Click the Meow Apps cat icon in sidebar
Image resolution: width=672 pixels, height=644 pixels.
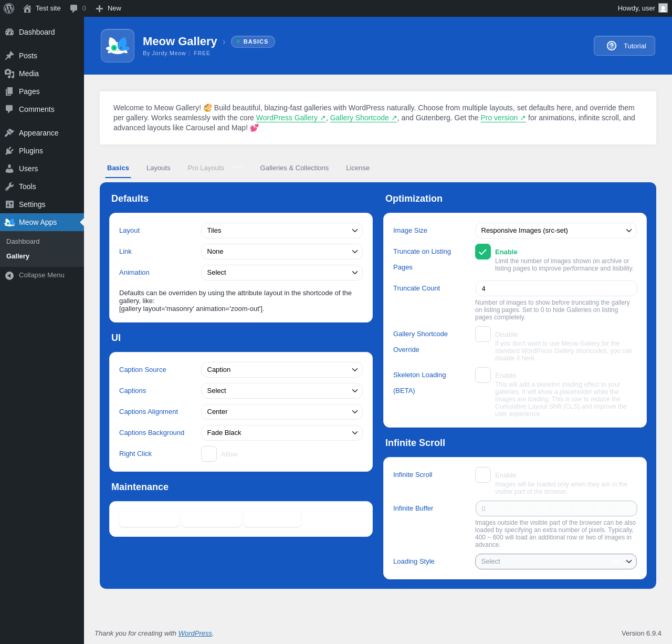9,222
